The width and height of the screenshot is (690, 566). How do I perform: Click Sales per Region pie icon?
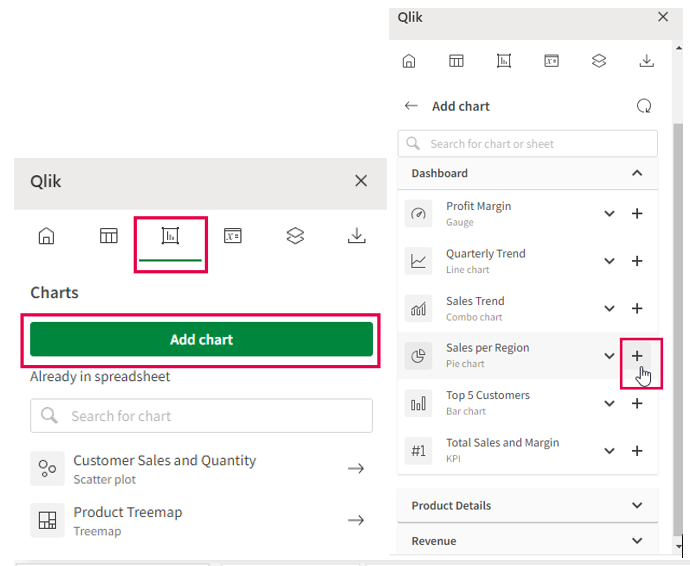pyautogui.click(x=418, y=356)
